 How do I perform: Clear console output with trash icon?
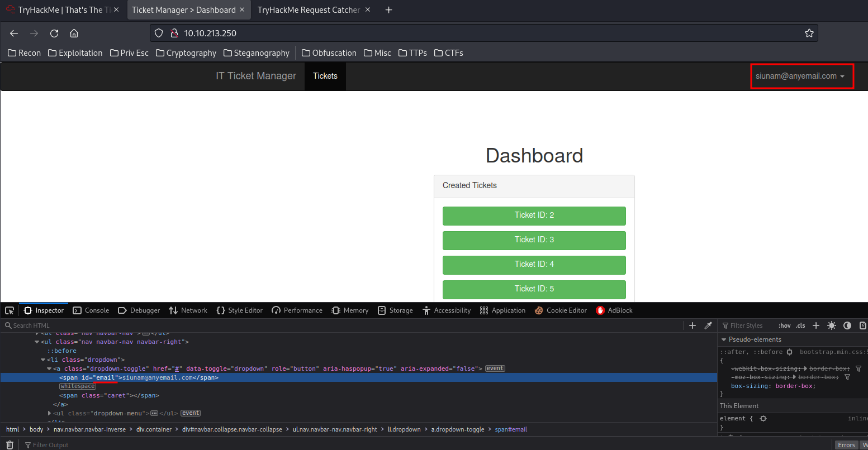click(10, 445)
